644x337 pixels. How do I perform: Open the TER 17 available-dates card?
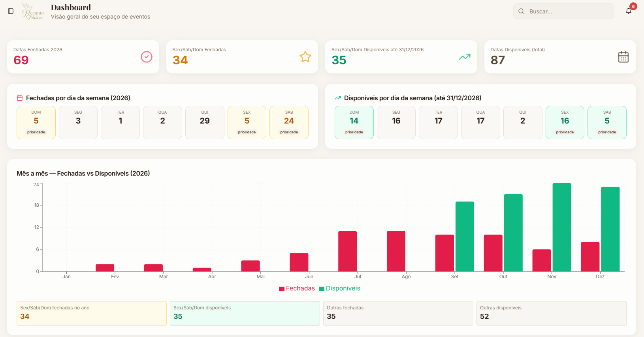tap(439, 122)
